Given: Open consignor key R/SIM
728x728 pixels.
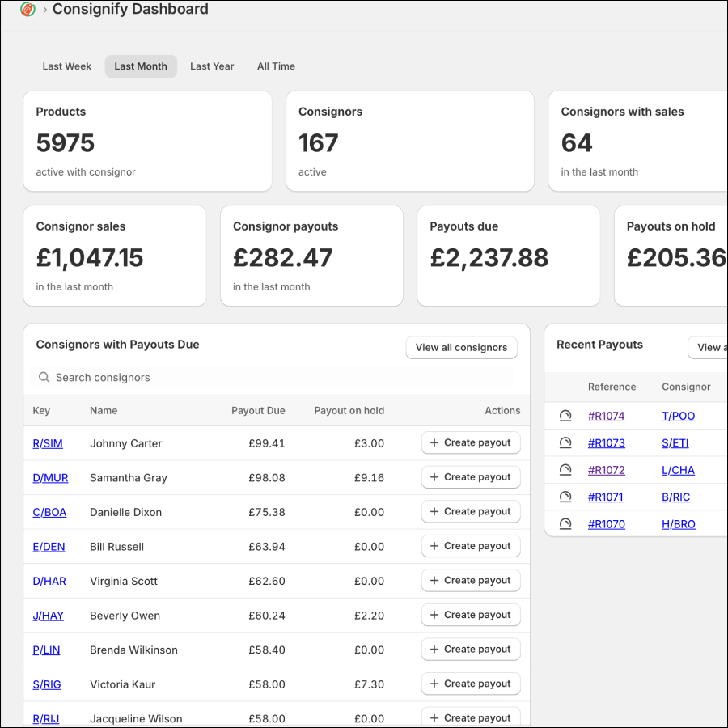Looking at the screenshot, I should [46, 443].
